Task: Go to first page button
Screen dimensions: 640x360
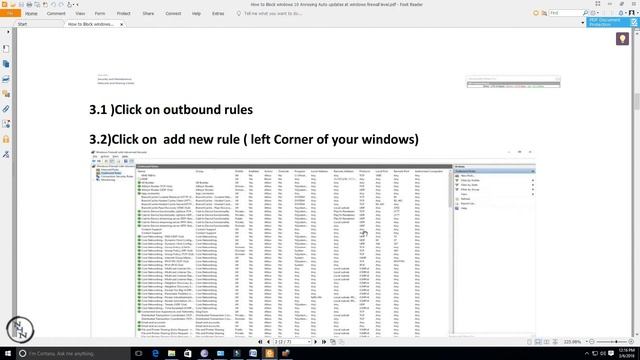Action: 260,342
